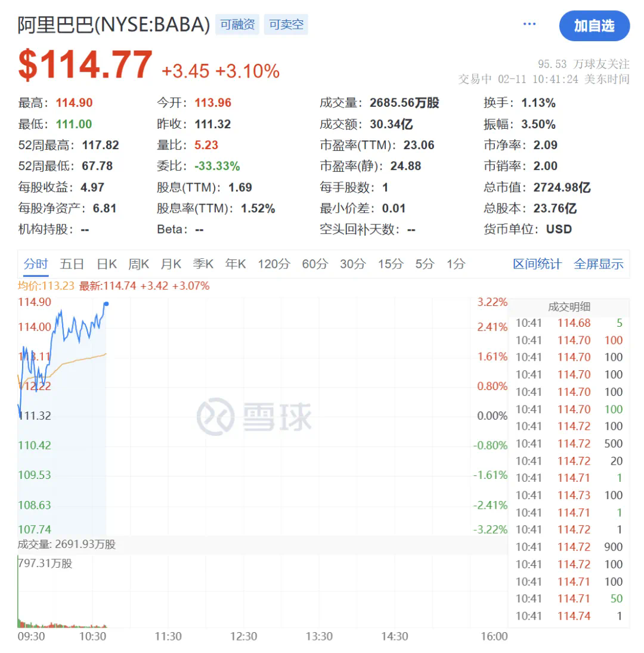Select the 30分 chart interval

pos(352,264)
